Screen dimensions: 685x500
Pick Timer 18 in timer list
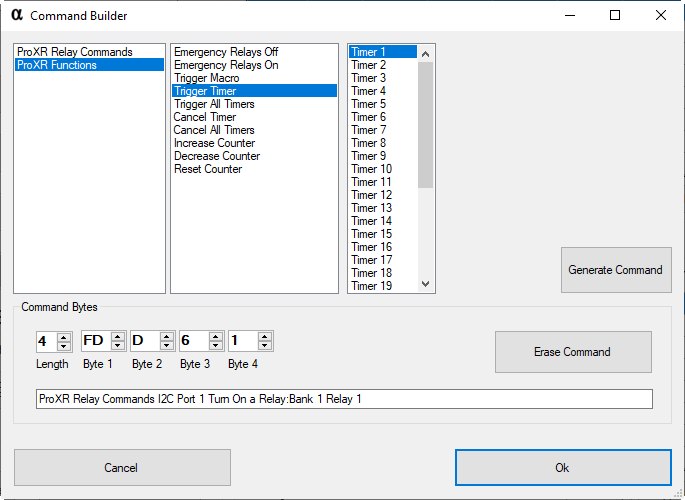pos(383,273)
